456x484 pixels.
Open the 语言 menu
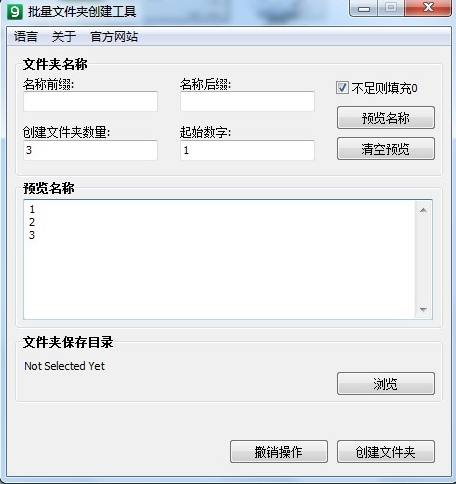coord(26,36)
